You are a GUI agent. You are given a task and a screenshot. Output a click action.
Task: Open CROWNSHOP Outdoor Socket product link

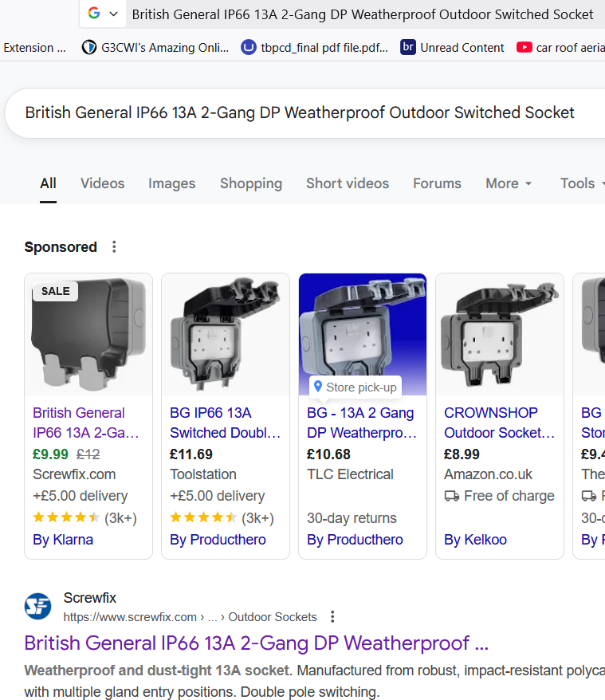tap(499, 423)
